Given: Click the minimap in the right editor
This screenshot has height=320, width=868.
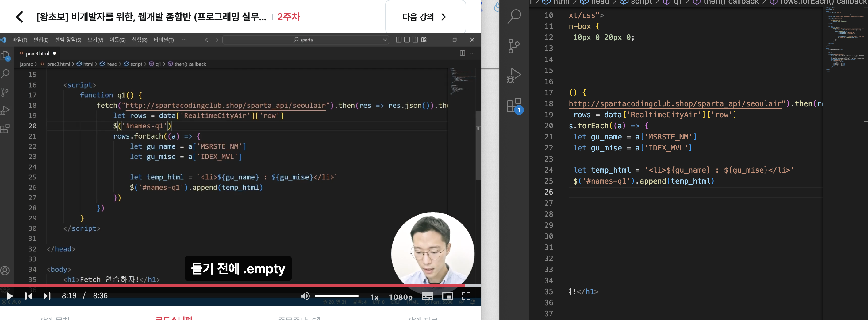Looking at the screenshot, I should tap(844, 40).
